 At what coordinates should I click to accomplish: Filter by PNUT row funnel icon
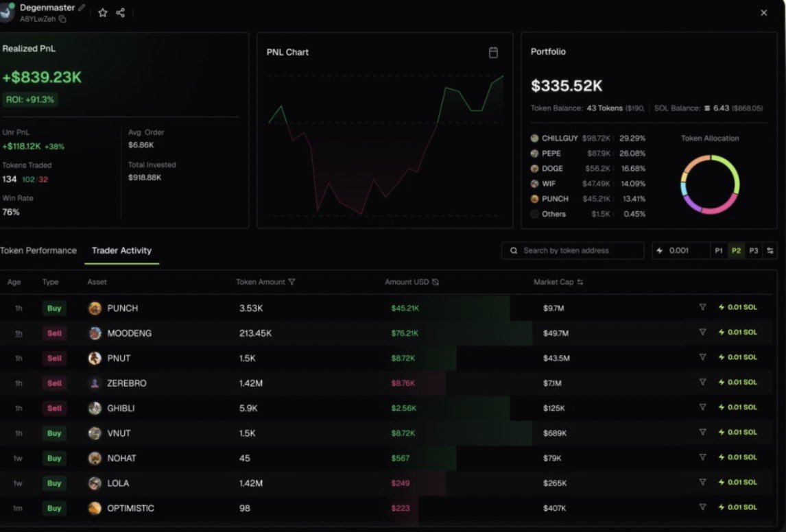[x=702, y=357]
